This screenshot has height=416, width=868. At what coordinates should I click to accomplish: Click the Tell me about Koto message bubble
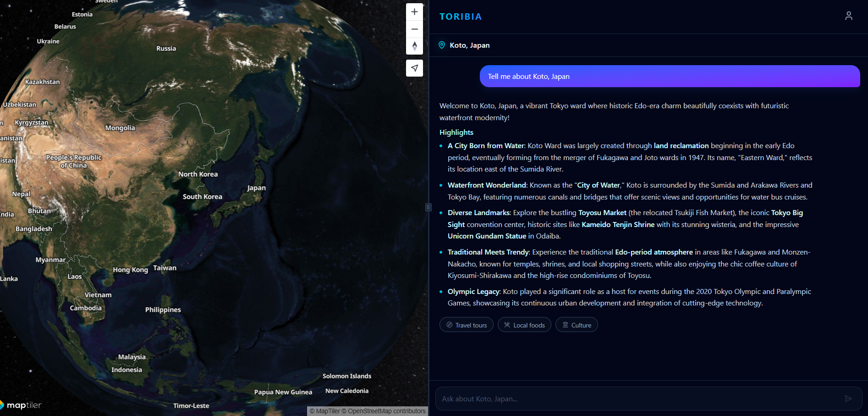point(670,76)
